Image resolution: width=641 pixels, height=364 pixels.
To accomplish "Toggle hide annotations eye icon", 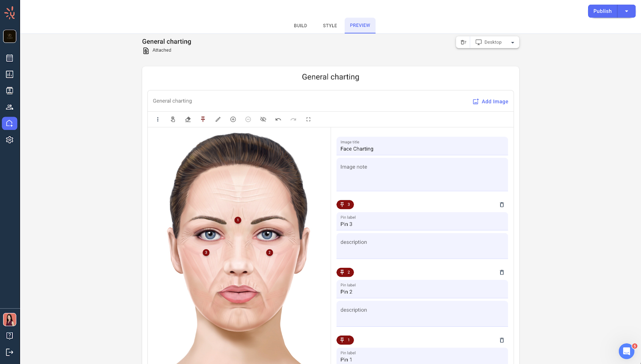I will (x=263, y=119).
